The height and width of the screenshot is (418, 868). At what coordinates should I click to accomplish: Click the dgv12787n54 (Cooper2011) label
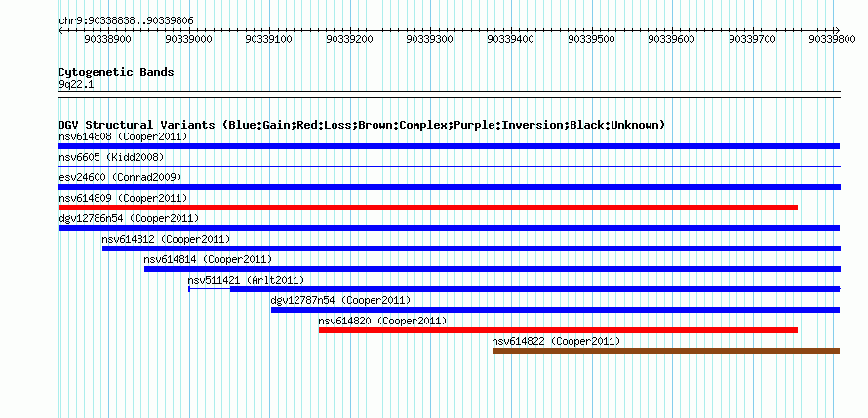[340, 300]
